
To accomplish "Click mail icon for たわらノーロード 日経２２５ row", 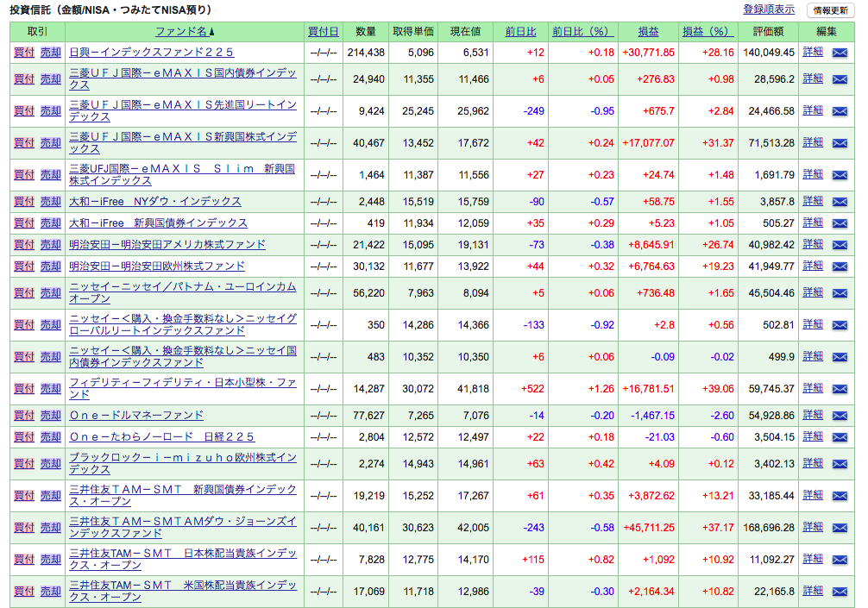I will [x=840, y=437].
